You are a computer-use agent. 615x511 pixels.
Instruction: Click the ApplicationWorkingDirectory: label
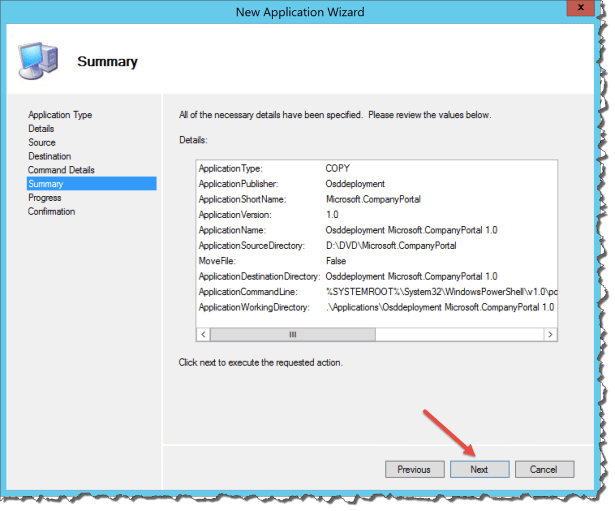[254, 307]
